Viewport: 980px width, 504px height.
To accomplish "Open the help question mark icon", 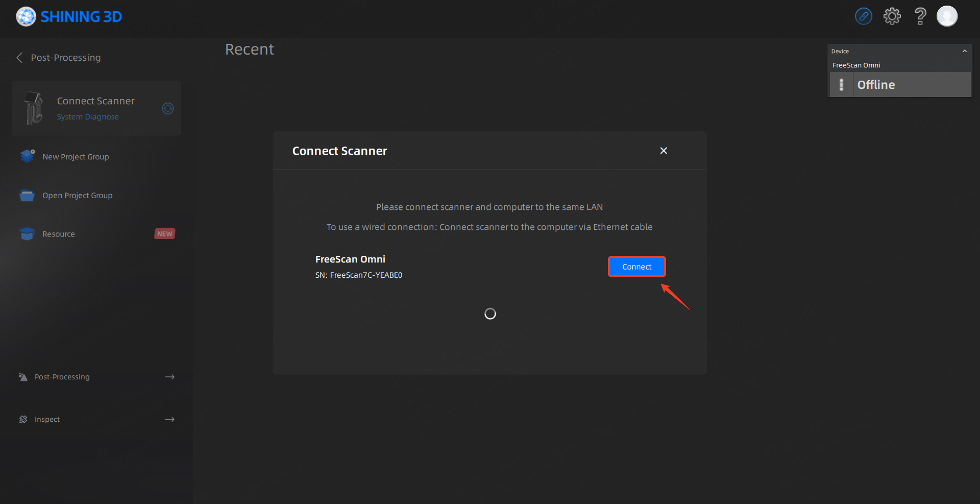I will [920, 16].
